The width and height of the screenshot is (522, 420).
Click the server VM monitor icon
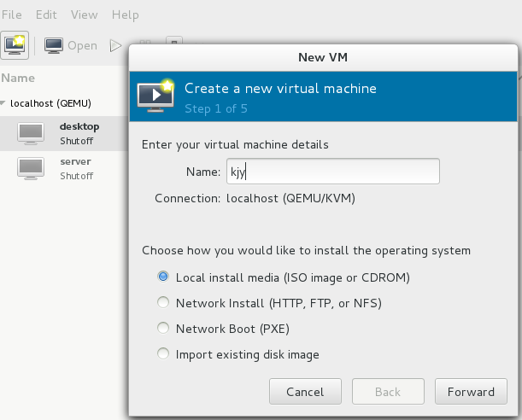point(31,168)
